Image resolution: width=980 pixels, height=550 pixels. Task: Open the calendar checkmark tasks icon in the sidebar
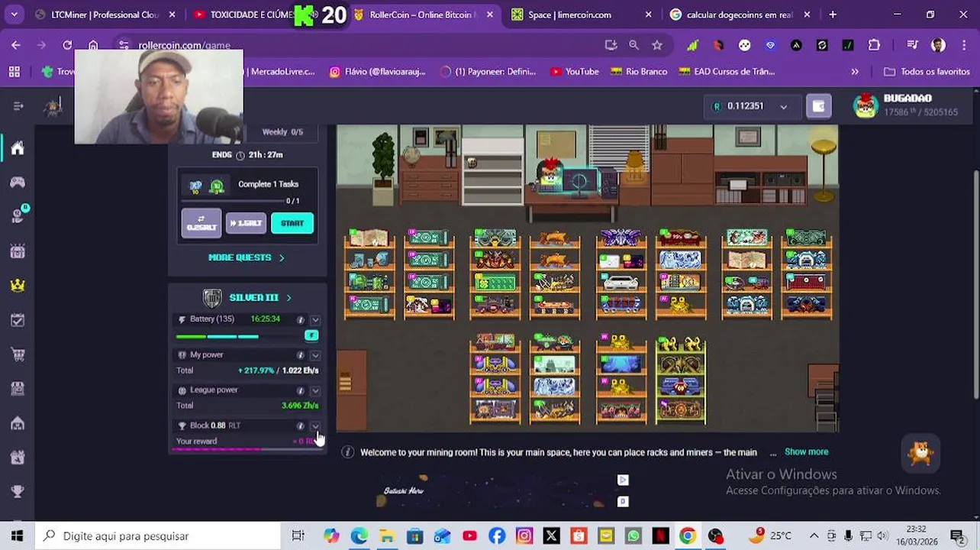(x=17, y=320)
